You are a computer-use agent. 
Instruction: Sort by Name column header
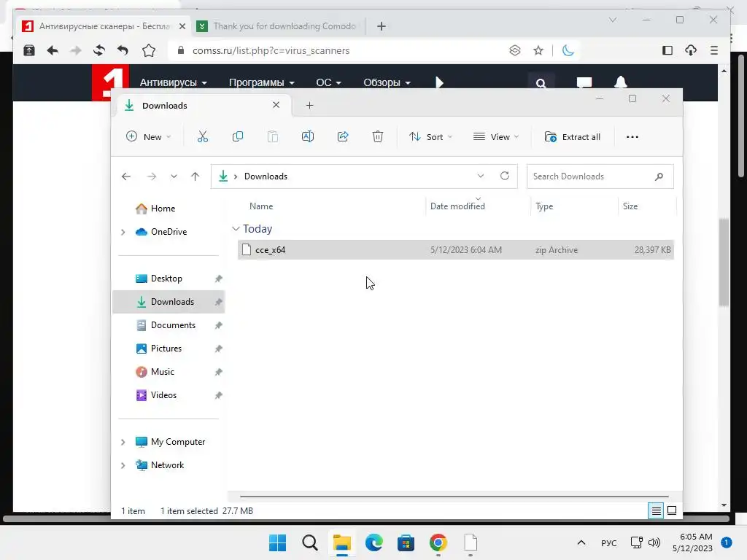point(261,206)
